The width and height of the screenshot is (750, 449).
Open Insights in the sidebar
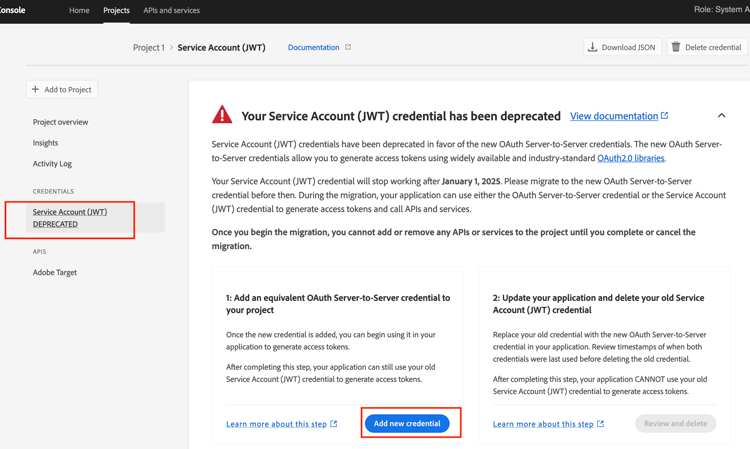[x=45, y=143]
